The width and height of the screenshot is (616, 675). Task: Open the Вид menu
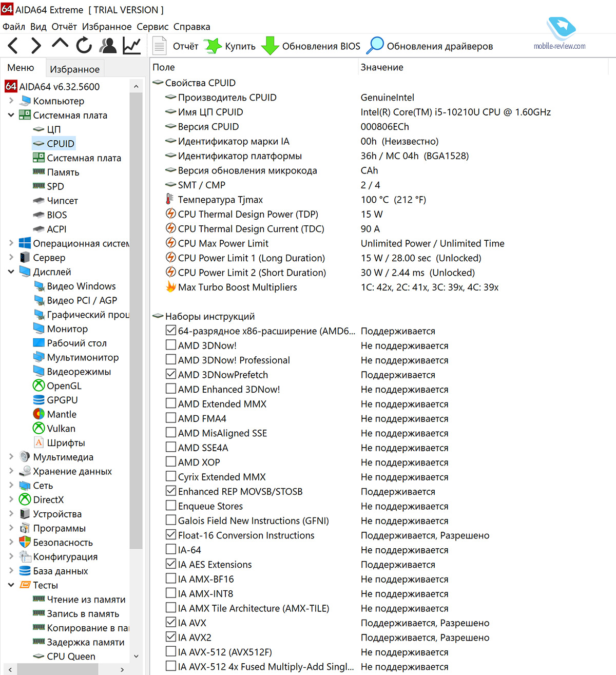[x=38, y=27]
